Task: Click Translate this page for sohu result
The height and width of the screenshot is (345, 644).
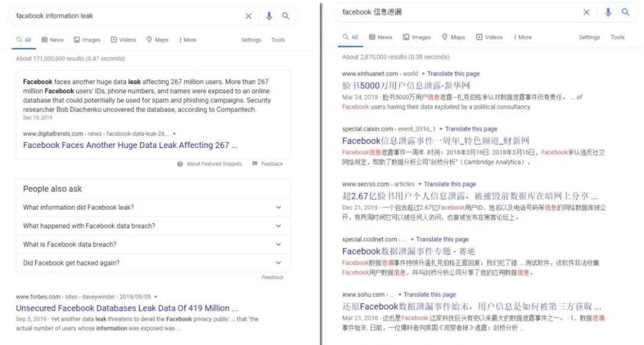Action: pos(429,295)
